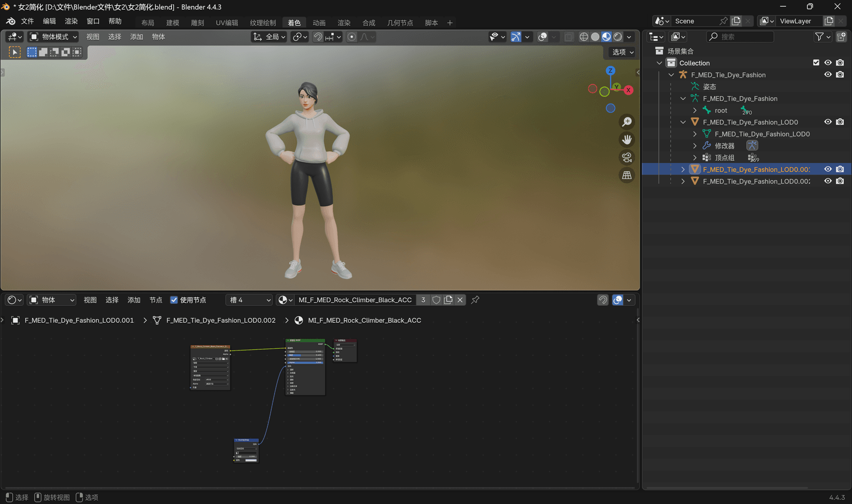Click the X axis of navigation gizmo

pyautogui.click(x=628, y=90)
